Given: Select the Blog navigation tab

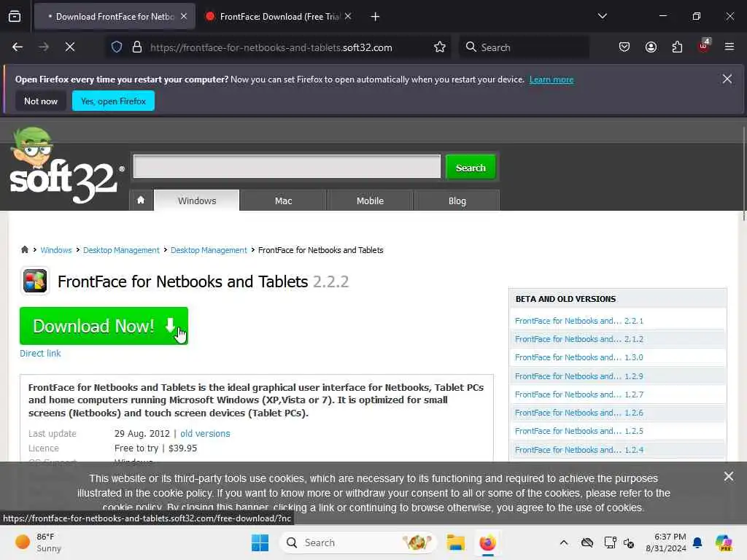Looking at the screenshot, I should tap(457, 201).
